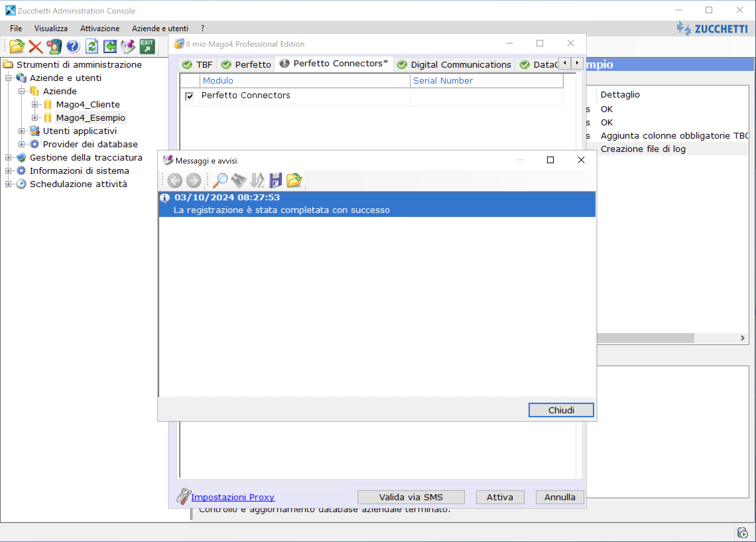The width and height of the screenshot is (756, 542).
Task: Open the Aziende e utenti menu
Action: click(x=160, y=28)
